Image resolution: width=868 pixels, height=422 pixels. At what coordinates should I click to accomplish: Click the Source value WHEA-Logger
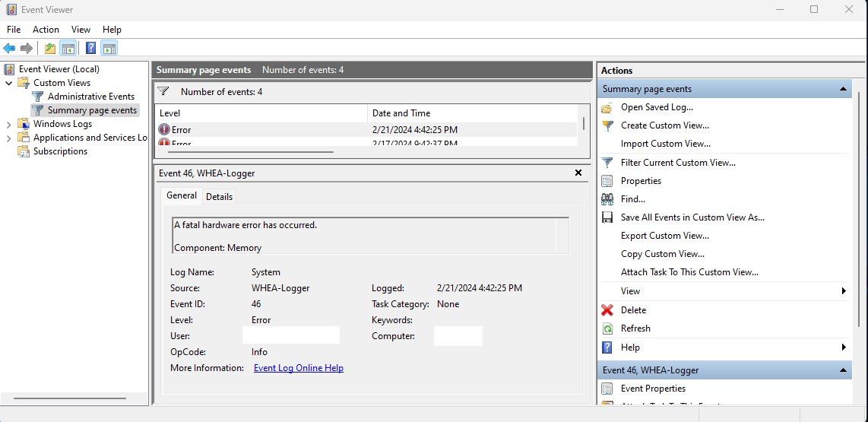click(x=280, y=288)
